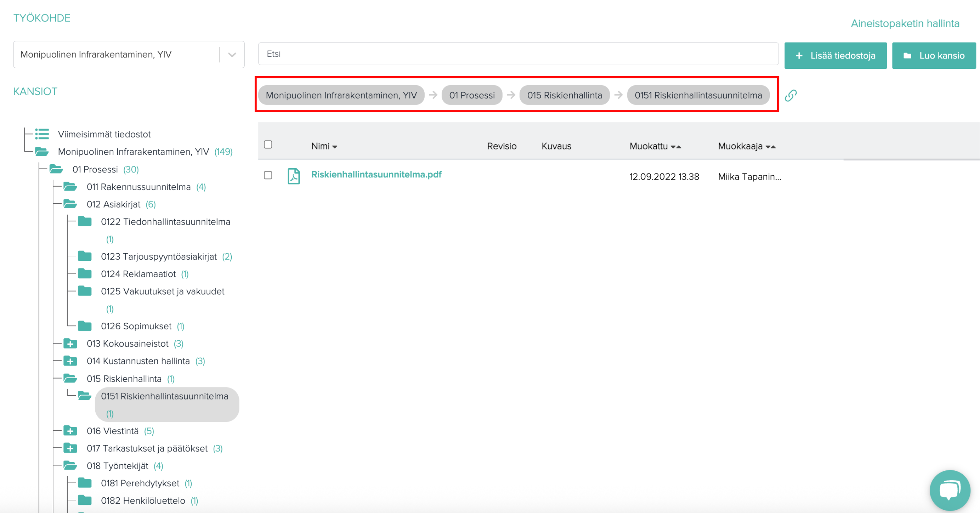Screen dimensions: 980x513
Task: Go to Monipuolinen Infrarakentaminen, YIV breadcrumb
Action: [x=341, y=95]
